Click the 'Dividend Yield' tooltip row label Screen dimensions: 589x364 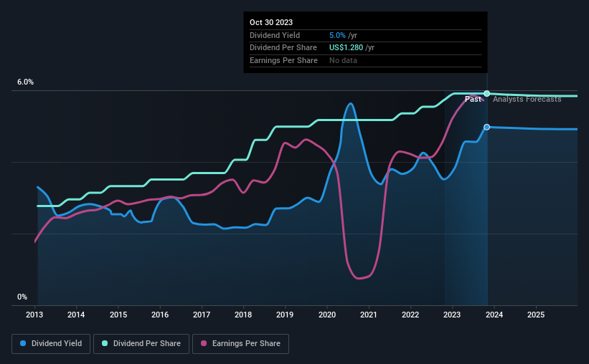click(275, 35)
